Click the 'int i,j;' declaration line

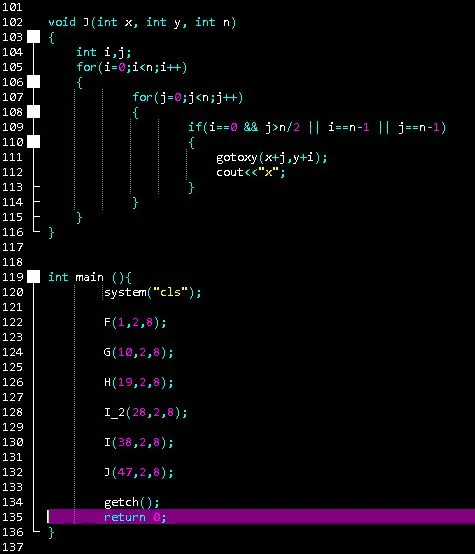click(104, 53)
